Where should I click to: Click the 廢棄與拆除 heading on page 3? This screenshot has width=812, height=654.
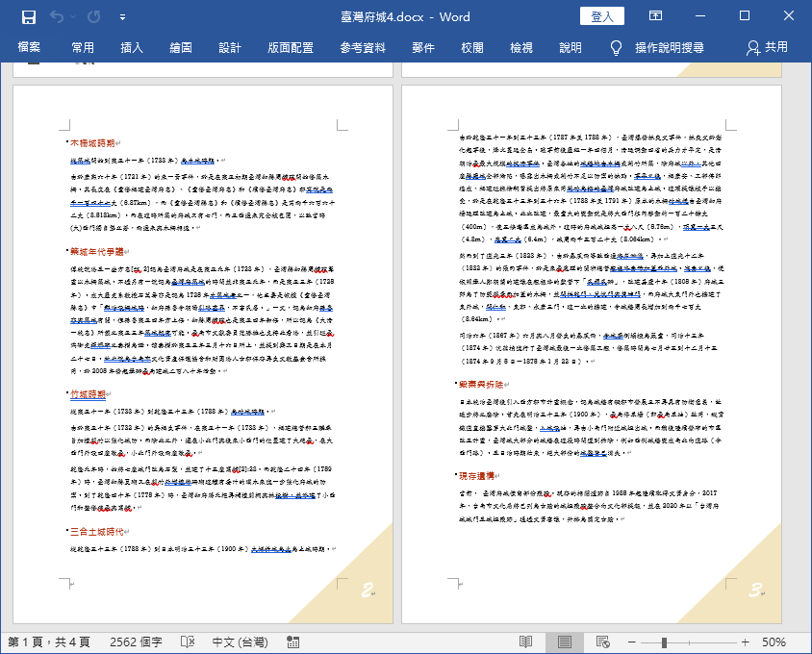point(481,384)
